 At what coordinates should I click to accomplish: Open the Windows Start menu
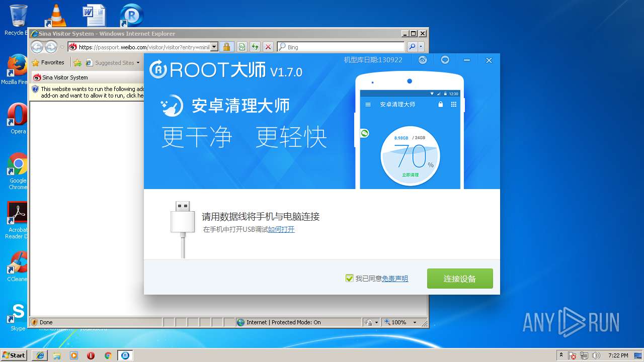coord(14,355)
